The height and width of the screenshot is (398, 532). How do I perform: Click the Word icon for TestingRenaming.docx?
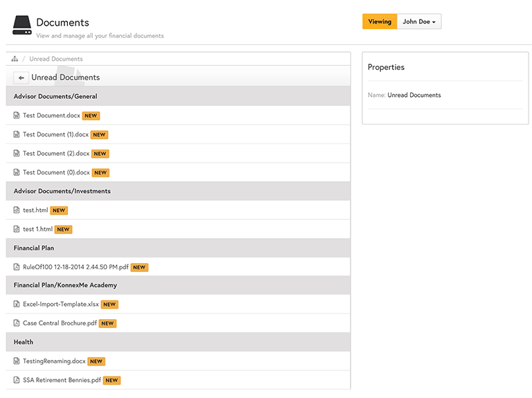coord(17,361)
